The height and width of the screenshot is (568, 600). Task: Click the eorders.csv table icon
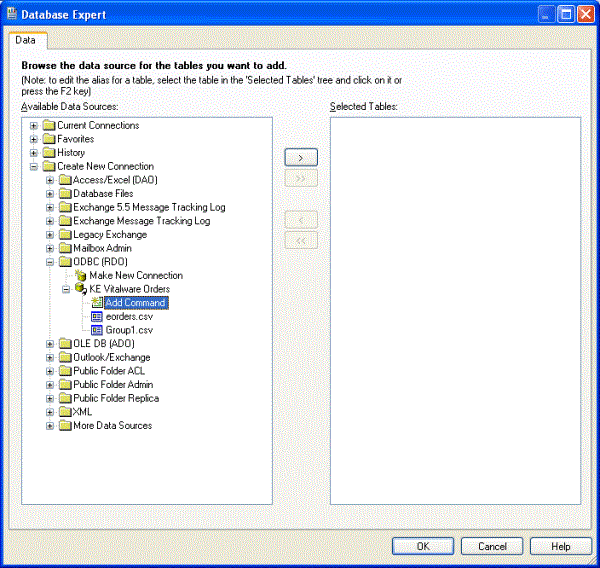97,317
